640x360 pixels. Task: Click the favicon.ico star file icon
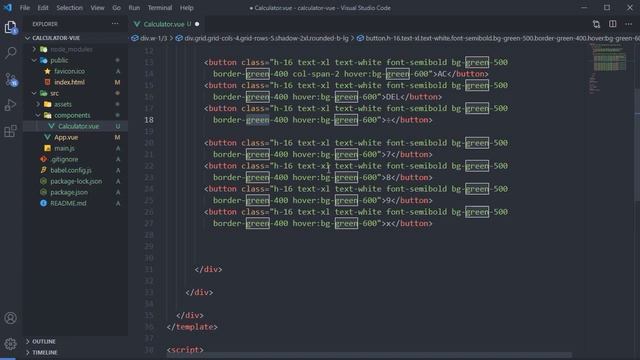[x=47, y=71]
